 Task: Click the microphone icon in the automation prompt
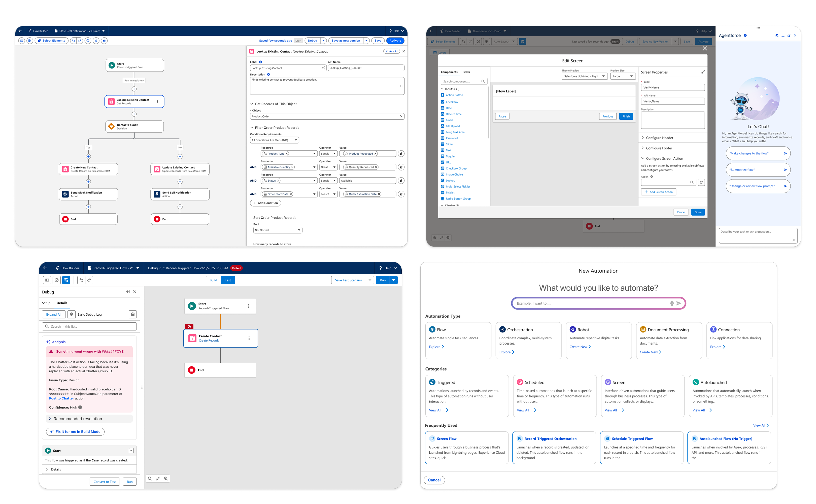tap(672, 303)
